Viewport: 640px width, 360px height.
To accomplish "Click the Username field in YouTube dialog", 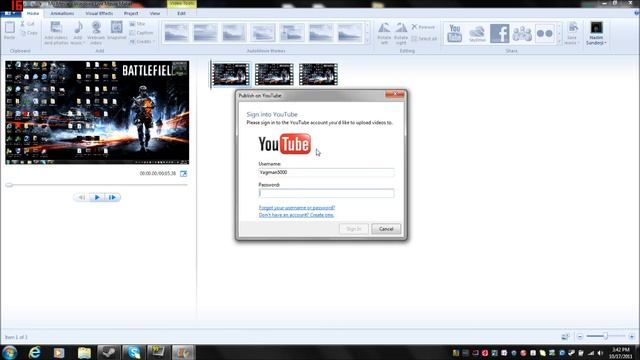I will click(x=327, y=172).
